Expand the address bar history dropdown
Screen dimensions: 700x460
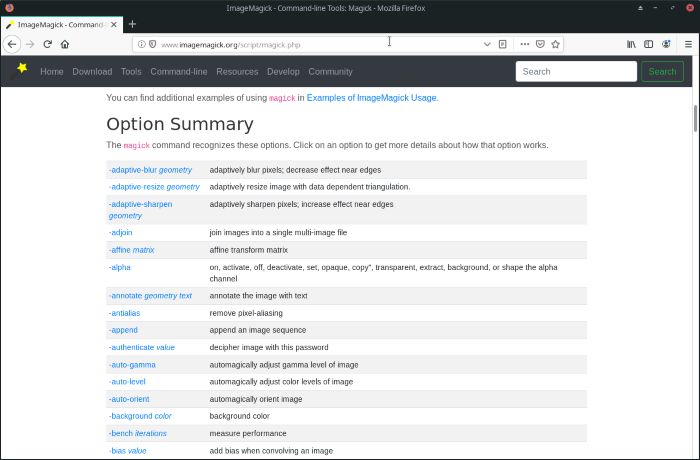pos(486,44)
